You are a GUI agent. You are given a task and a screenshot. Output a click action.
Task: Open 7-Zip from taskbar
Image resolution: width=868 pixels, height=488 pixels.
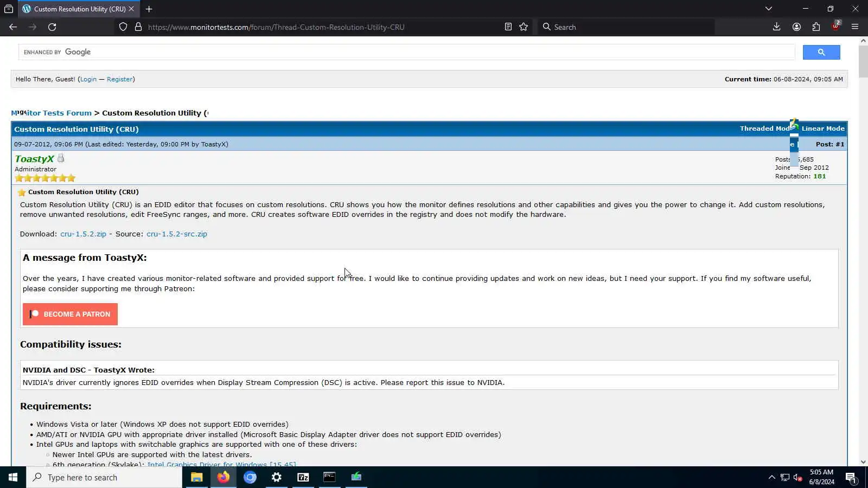click(x=303, y=477)
